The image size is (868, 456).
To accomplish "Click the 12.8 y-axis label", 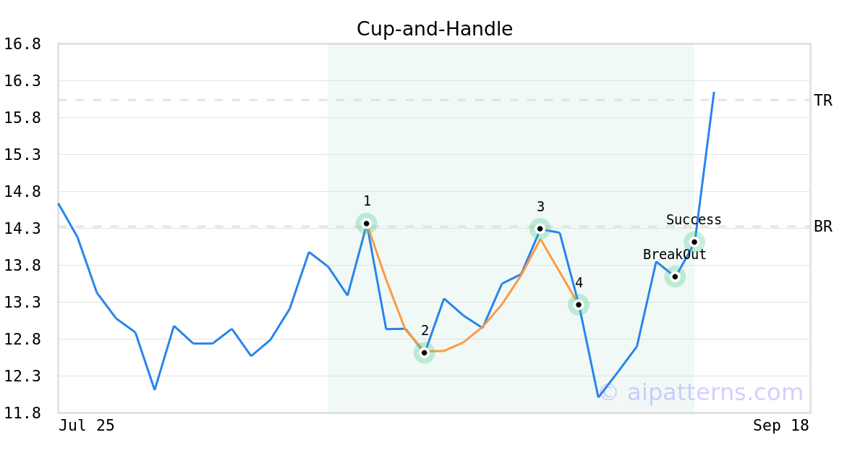I will coord(22,339).
